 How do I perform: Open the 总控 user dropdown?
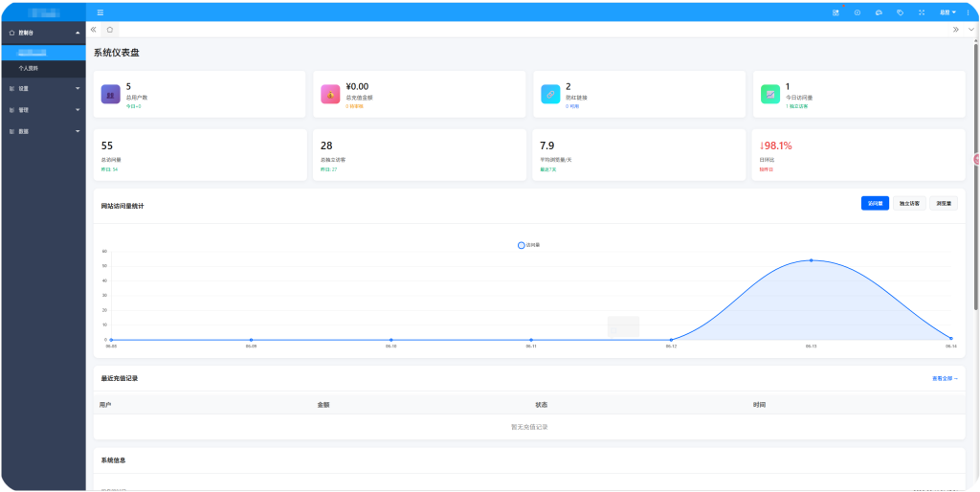[947, 12]
